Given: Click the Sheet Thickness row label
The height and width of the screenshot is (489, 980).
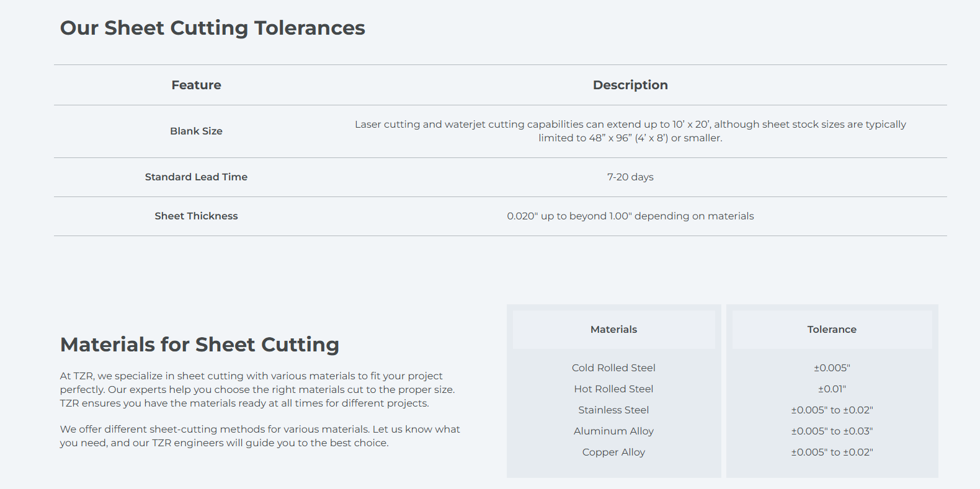Looking at the screenshot, I should click(196, 216).
